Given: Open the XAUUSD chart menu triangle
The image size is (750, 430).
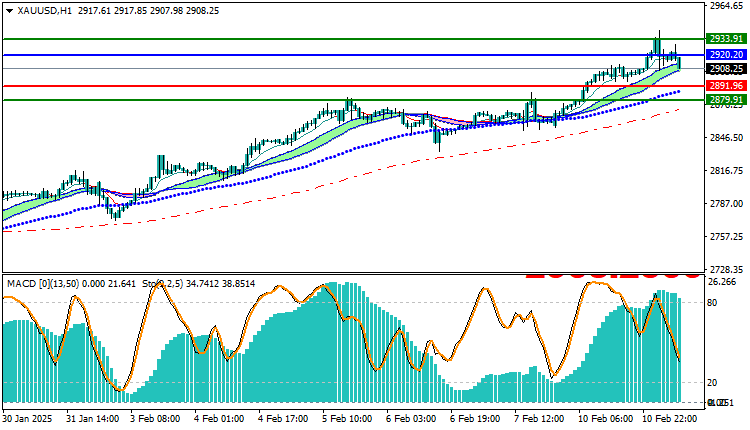Looking at the screenshot, I should click(9, 11).
